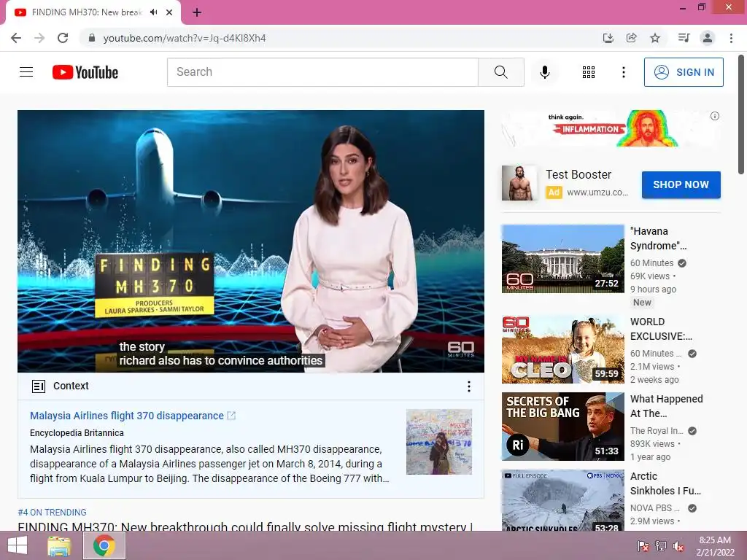Click the volume tray icon
This screenshot has height=560, width=747.
pyautogui.click(x=678, y=546)
